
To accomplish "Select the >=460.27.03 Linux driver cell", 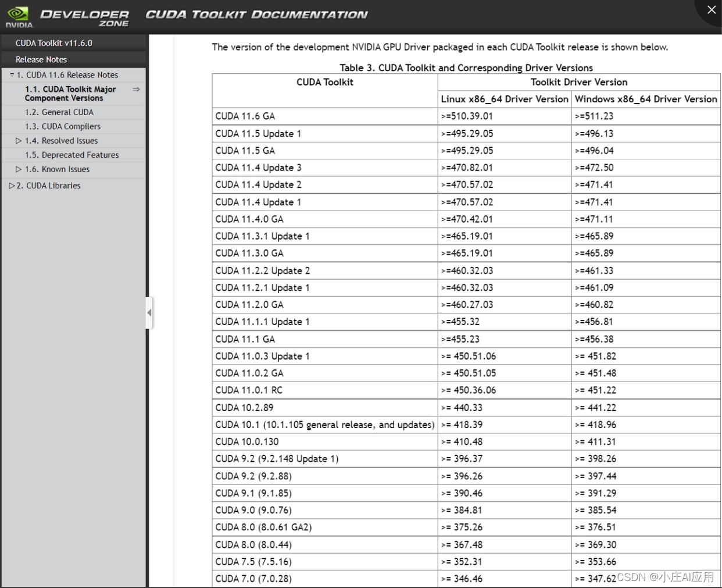I will tap(505, 304).
